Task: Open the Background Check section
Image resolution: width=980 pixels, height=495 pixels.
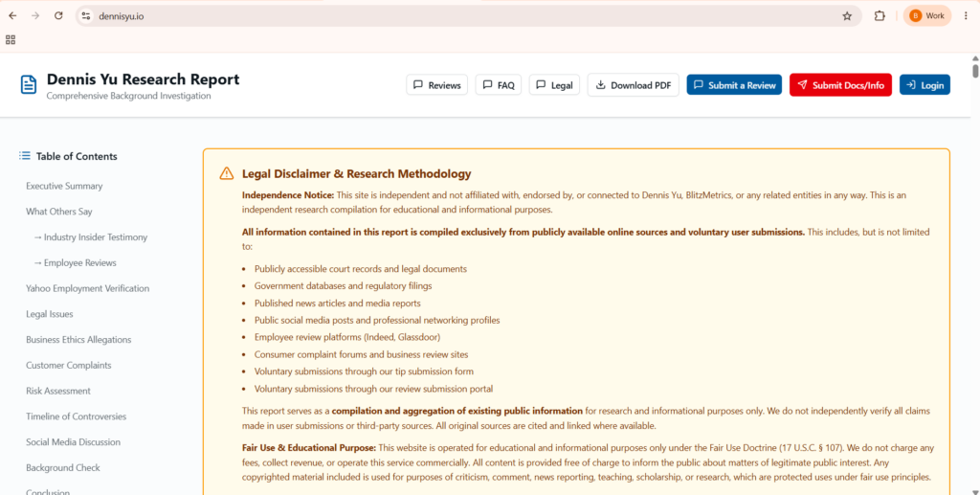Action: (63, 468)
